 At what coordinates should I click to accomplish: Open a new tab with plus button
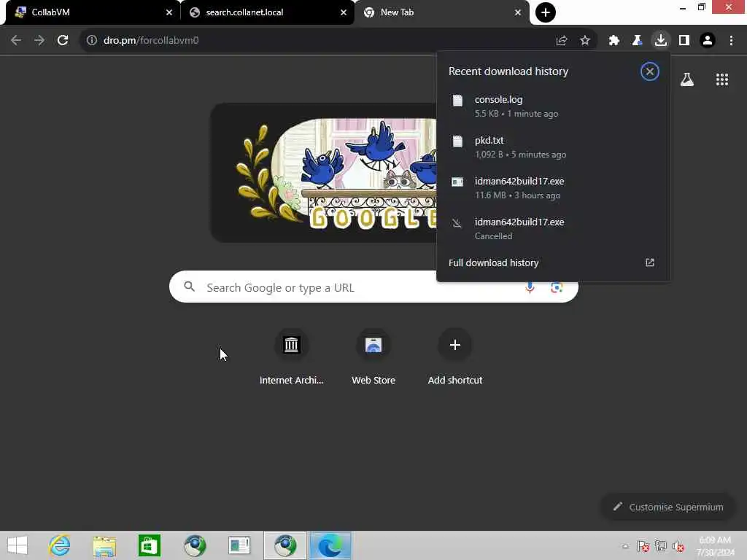[545, 12]
